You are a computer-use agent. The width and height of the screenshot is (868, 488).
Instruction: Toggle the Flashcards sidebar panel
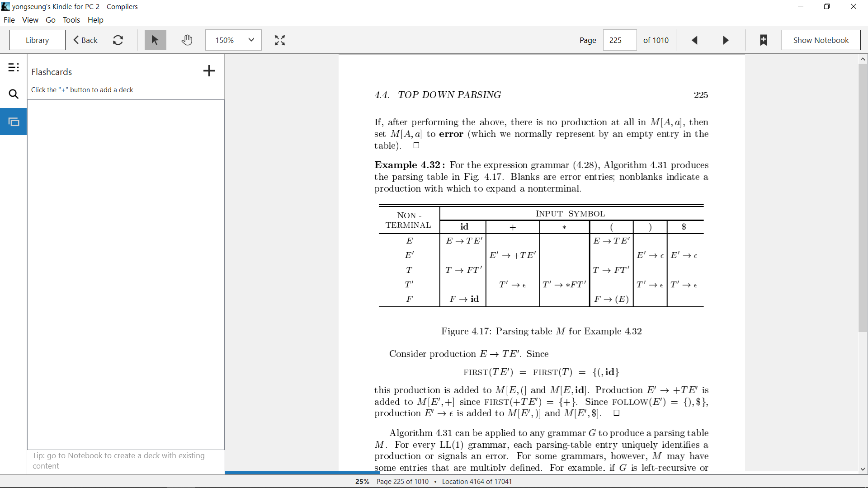pyautogui.click(x=14, y=122)
